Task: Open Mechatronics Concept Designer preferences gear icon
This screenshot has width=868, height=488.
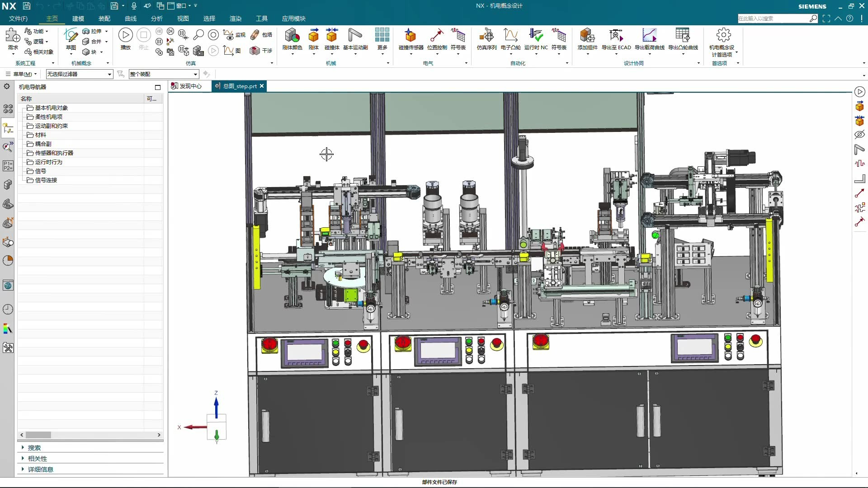Action: click(x=723, y=36)
